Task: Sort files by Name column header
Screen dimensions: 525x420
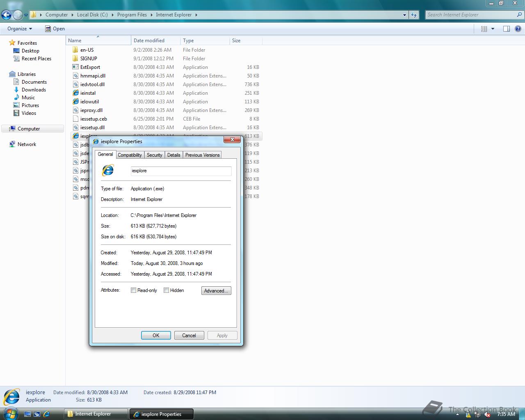Action: (x=98, y=41)
